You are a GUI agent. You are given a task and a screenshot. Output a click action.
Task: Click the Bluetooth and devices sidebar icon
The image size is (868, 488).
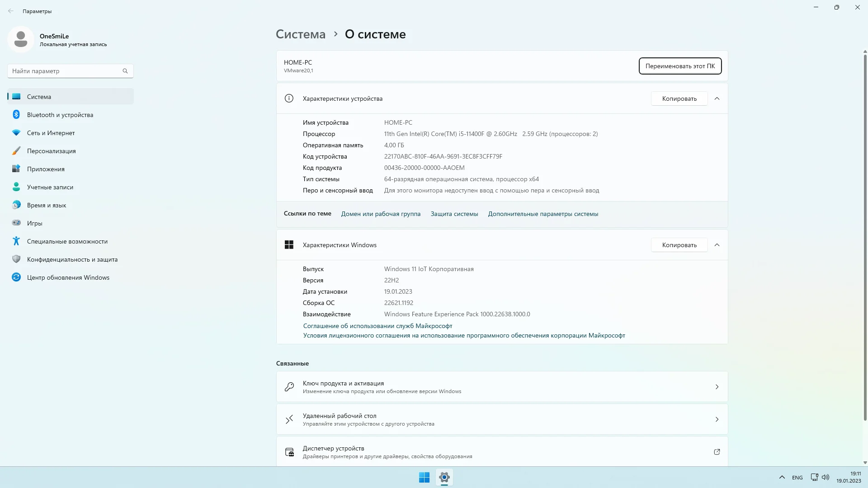coord(16,115)
